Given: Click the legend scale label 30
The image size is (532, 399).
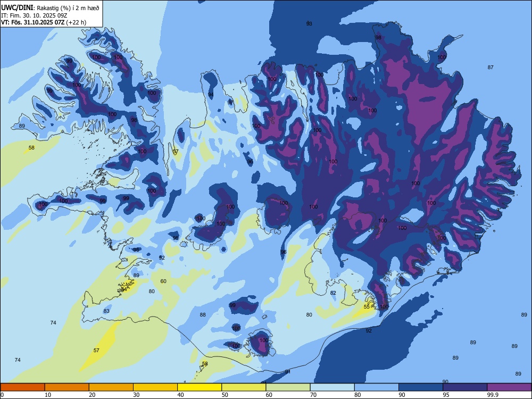Looking at the screenshot, I should pos(136,395).
